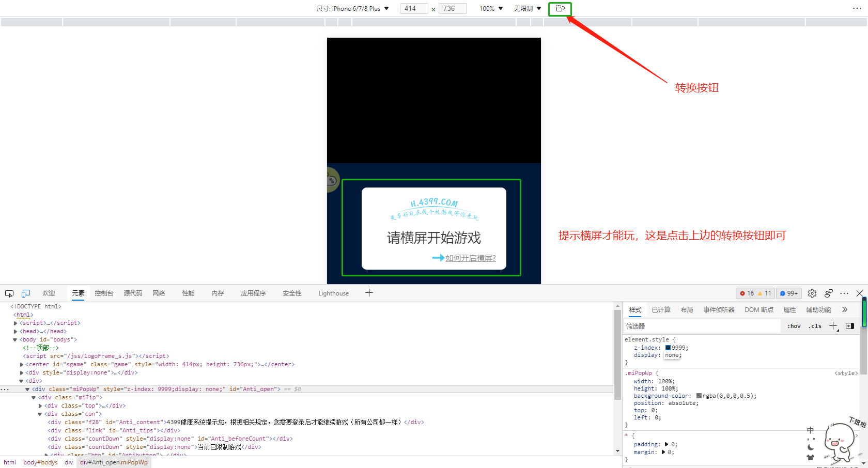Viewport: 868px width, 468px height.
Task: Open the device size dropdown iPhone 6/7/8 Plus
Action: point(353,8)
